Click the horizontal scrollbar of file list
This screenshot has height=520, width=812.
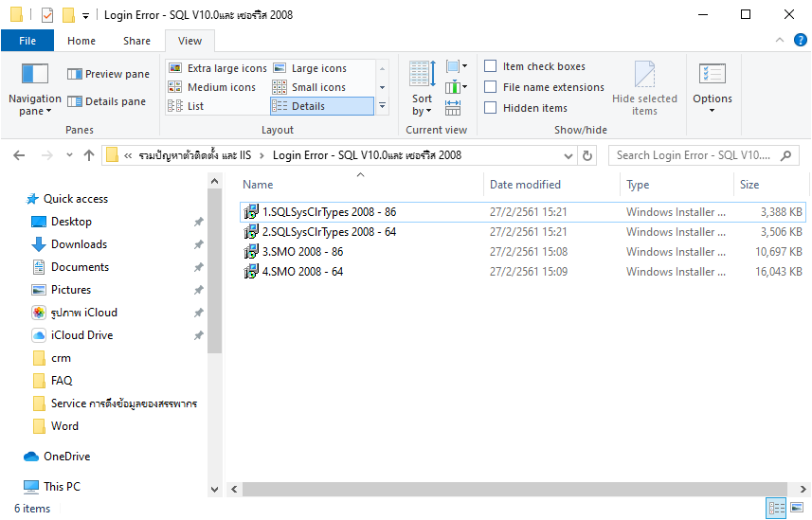pos(514,489)
